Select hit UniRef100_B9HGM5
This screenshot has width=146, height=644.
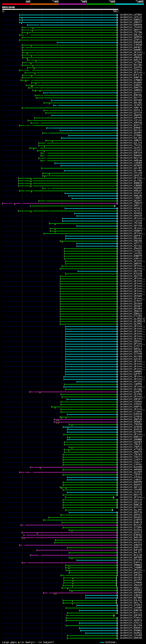(x=131, y=42)
